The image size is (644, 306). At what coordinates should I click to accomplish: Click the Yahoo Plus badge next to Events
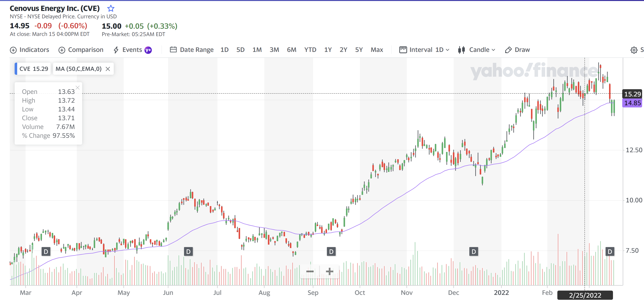click(x=148, y=50)
